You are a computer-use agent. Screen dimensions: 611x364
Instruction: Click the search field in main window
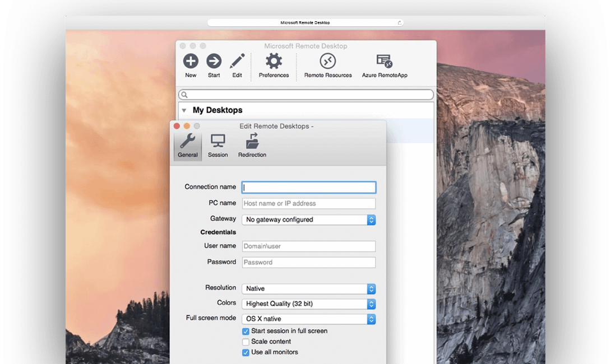click(x=306, y=95)
